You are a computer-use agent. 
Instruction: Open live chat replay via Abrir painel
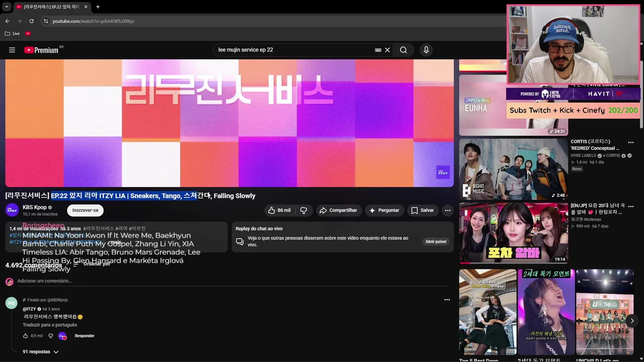(436, 241)
